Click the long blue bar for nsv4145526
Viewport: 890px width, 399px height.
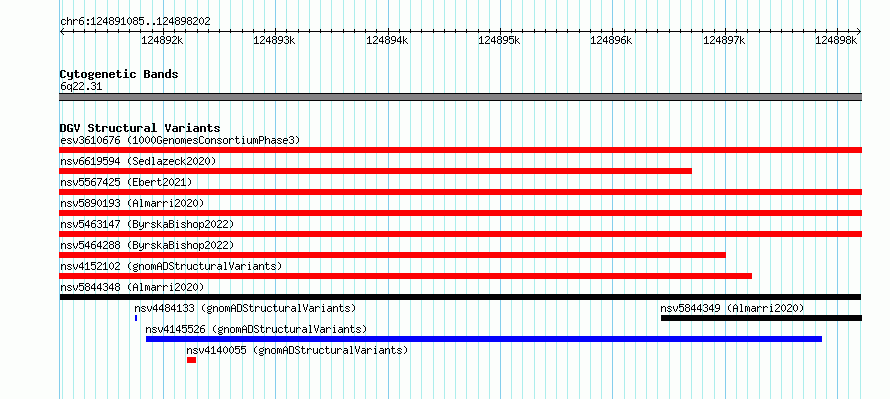[x=484, y=339]
